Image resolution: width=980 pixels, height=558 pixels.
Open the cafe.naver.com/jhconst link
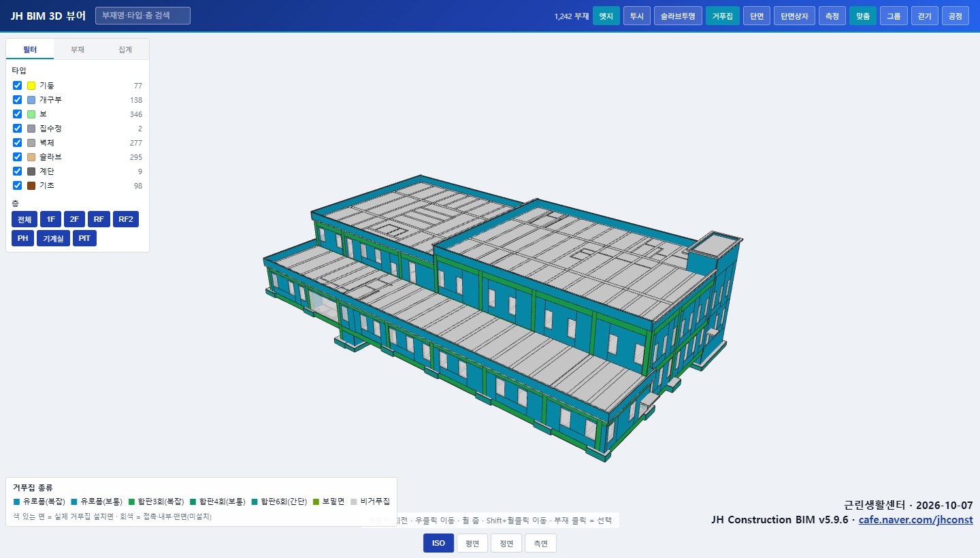tap(915, 520)
